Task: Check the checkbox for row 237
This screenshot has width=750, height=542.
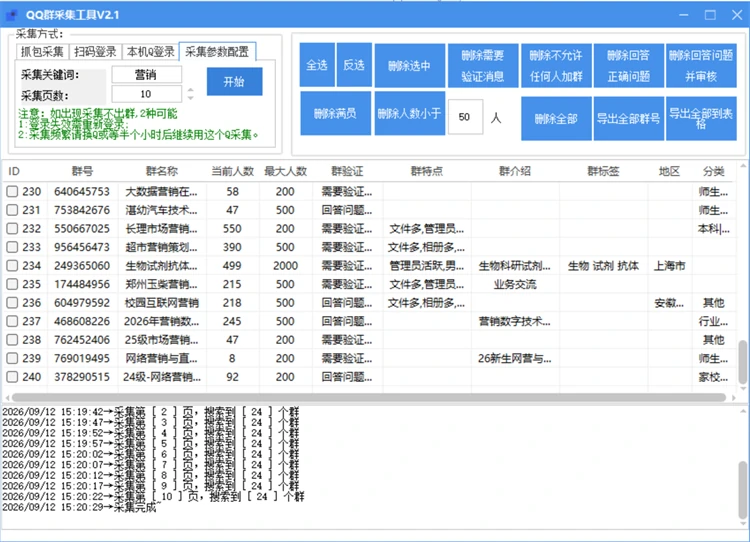Action: [12, 321]
